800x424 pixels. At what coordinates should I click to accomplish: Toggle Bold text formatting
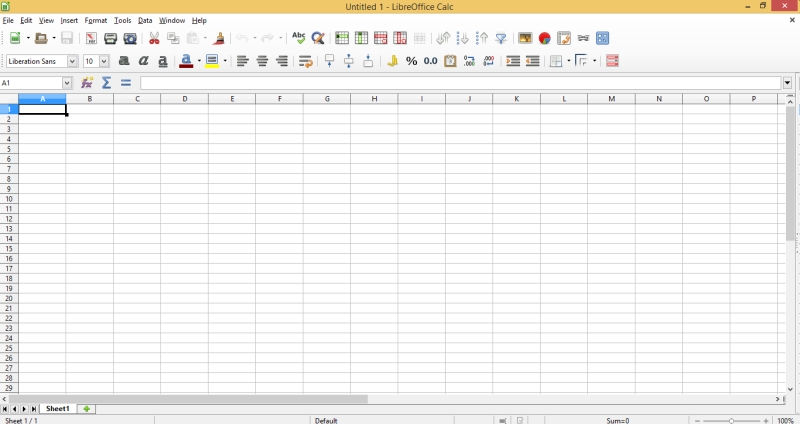124,61
